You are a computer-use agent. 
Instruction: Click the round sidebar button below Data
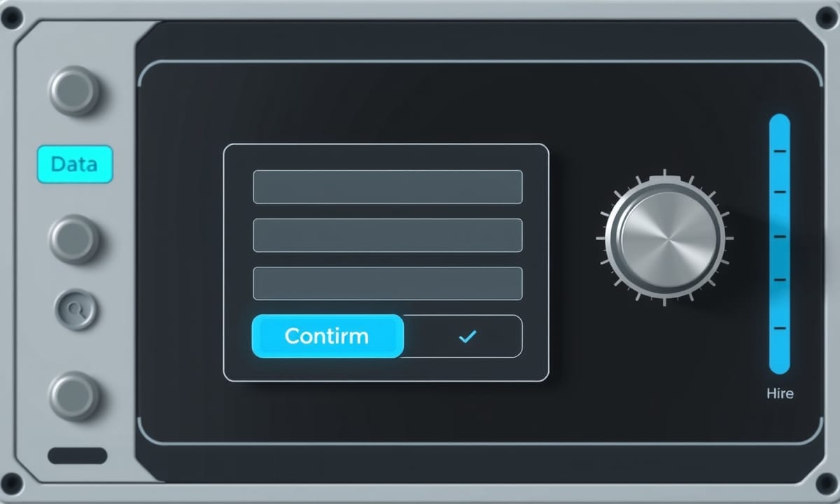point(74,239)
